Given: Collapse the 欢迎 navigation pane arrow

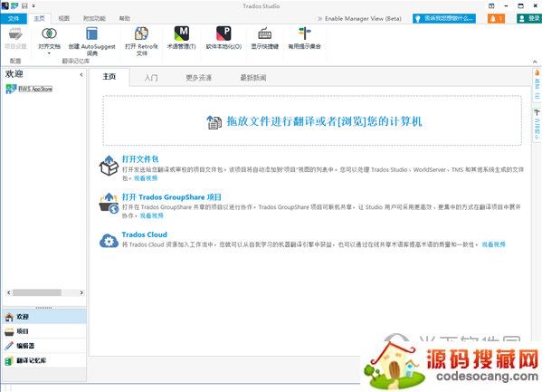Looking at the screenshot, I should pos(81,74).
